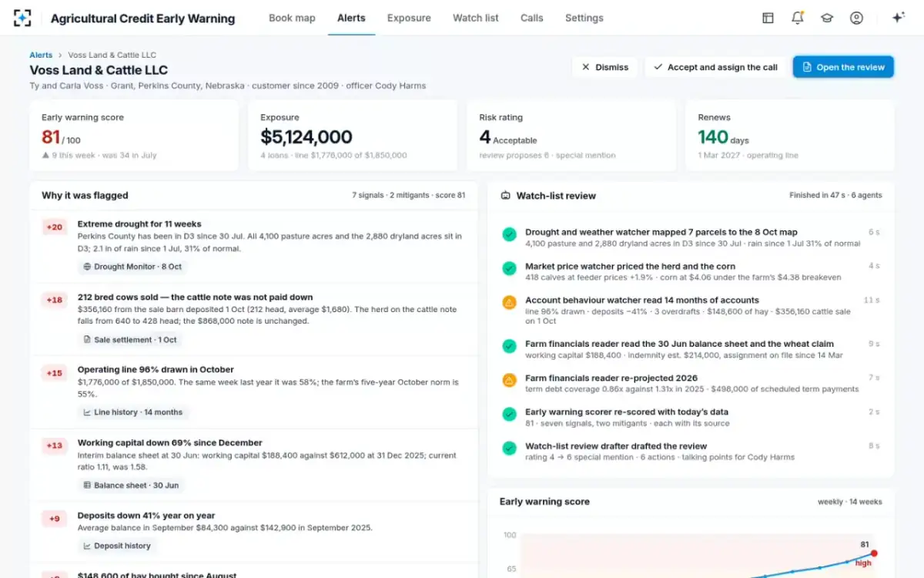Click the $5,124,000 exposure value

tap(306, 137)
